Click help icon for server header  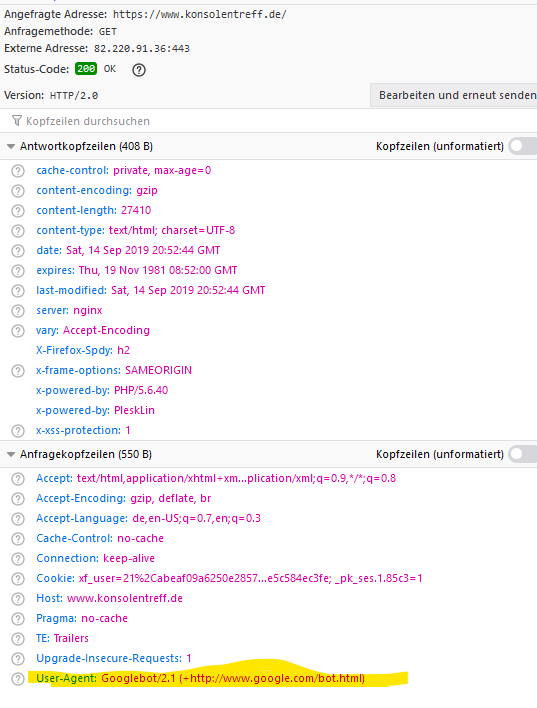(18, 311)
